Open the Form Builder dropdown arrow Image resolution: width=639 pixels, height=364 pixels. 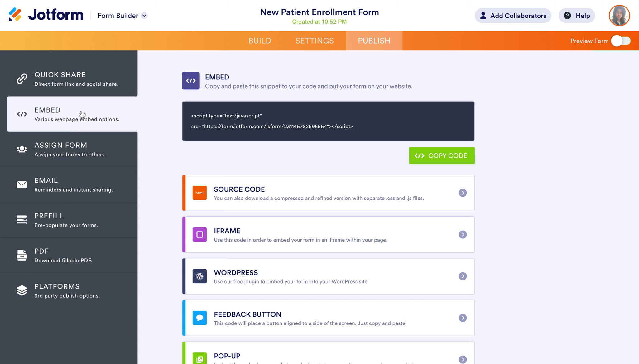click(144, 16)
